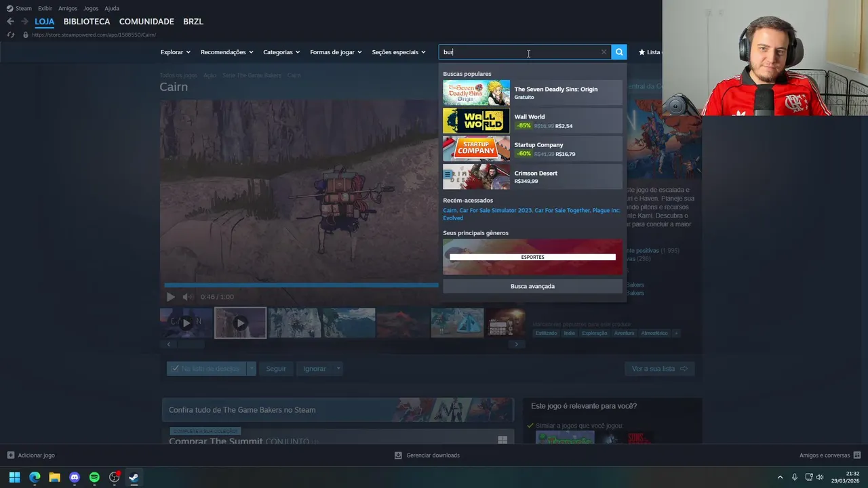Open Amigos e conversas panel

(830, 455)
